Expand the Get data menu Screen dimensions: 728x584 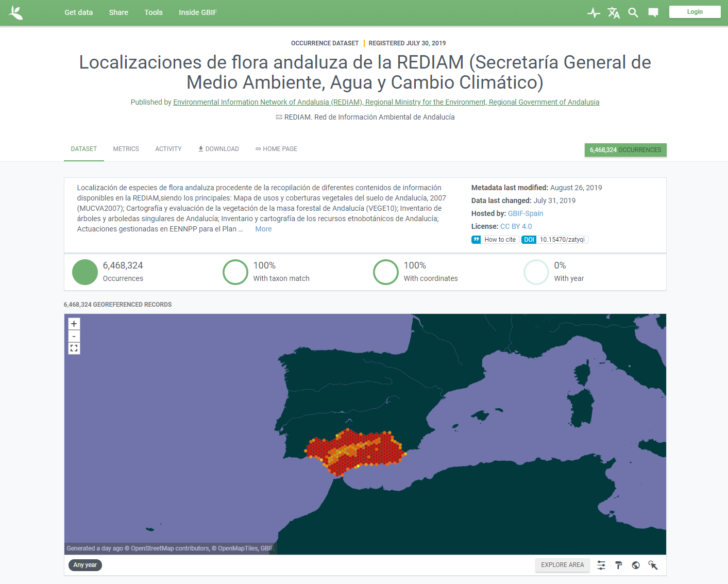78,12
